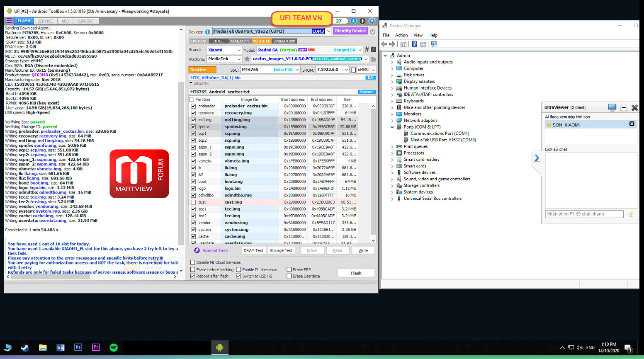Open the Brand Xiaomi dropdown

tap(239, 50)
